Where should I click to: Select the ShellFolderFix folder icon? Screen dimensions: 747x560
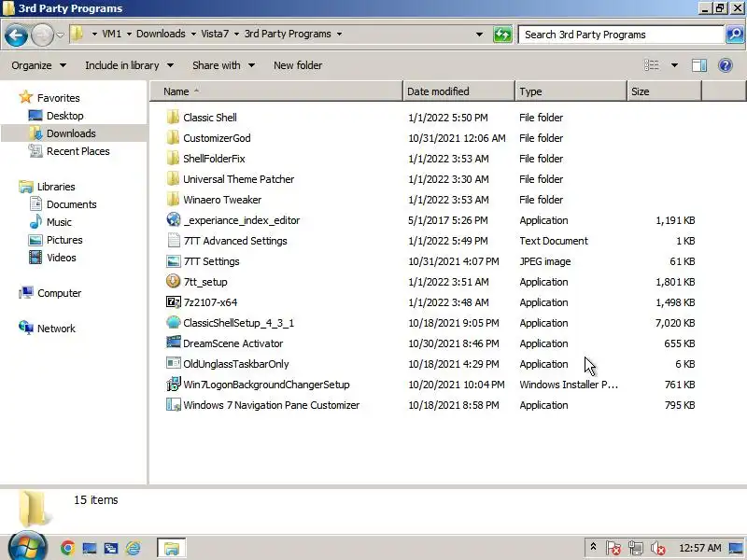click(173, 158)
